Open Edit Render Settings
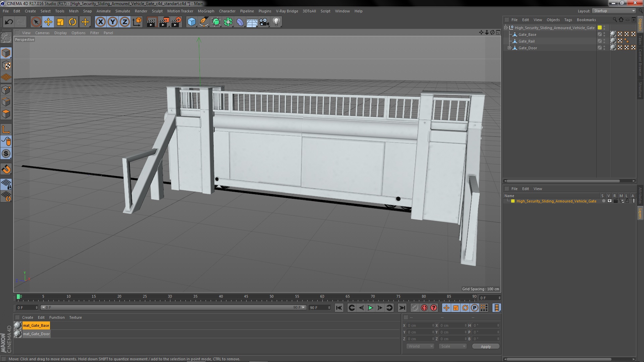The image size is (644, 362). click(176, 22)
